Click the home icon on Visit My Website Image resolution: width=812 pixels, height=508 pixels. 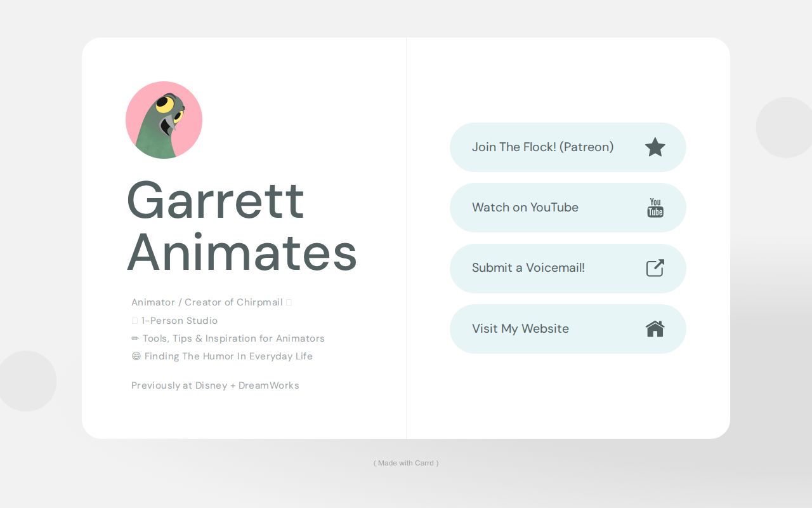[x=655, y=328]
